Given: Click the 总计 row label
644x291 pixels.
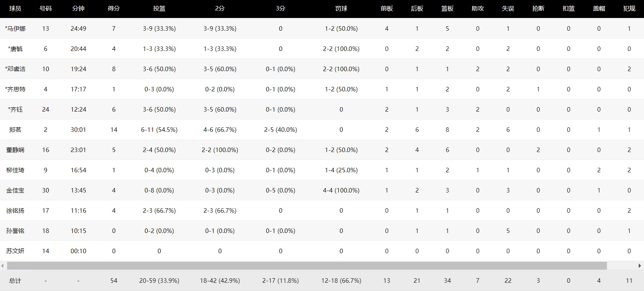Looking at the screenshot, I should pos(15,281).
